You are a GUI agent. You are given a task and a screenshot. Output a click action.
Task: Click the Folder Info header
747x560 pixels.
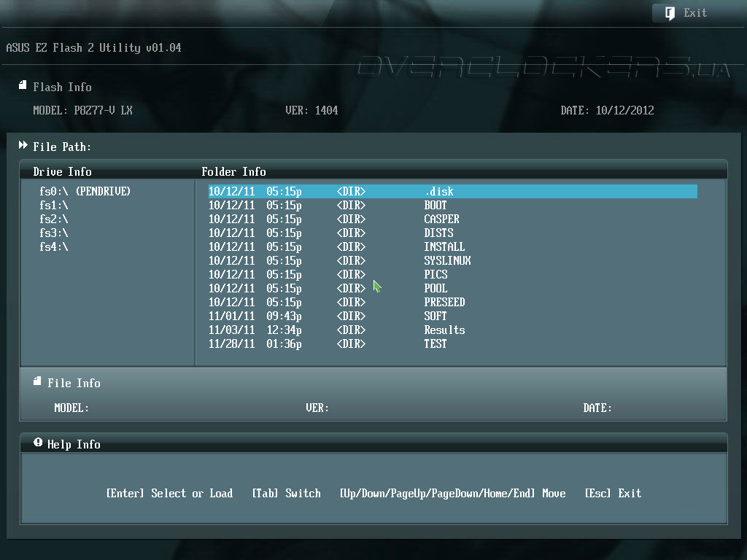pyautogui.click(x=233, y=171)
